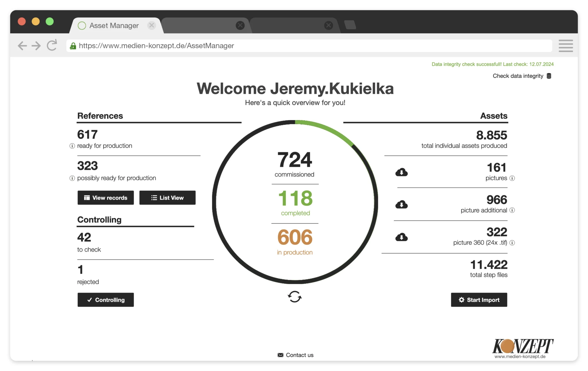Open the Controlling button
Image resolution: width=588 pixels, height=371 pixels.
pyautogui.click(x=106, y=300)
